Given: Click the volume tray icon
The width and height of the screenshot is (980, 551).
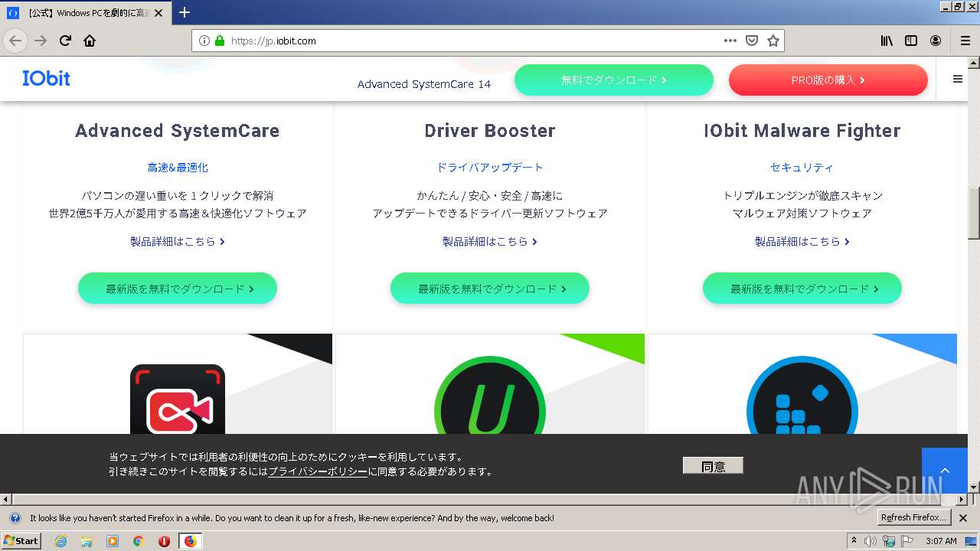Looking at the screenshot, I should 871,541.
